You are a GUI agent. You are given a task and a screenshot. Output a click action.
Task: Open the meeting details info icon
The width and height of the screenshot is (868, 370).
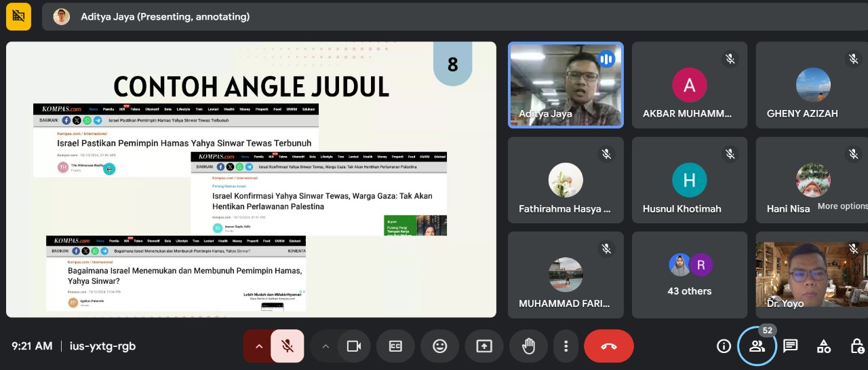click(724, 346)
